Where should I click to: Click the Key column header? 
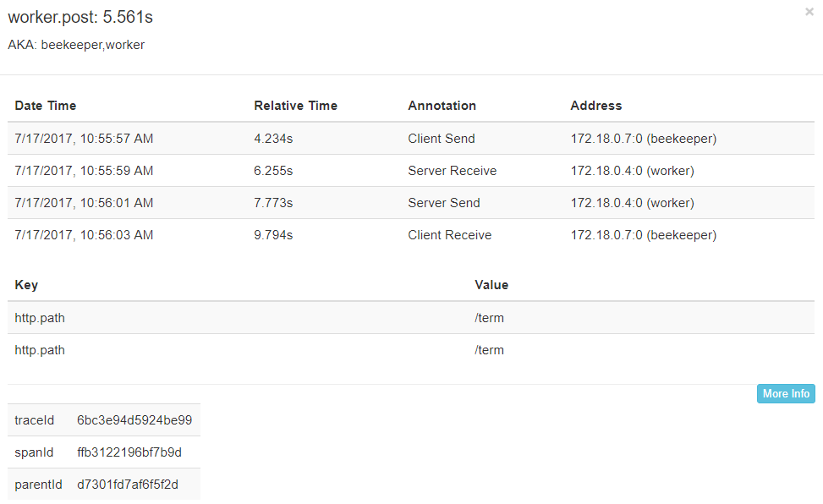(x=26, y=285)
